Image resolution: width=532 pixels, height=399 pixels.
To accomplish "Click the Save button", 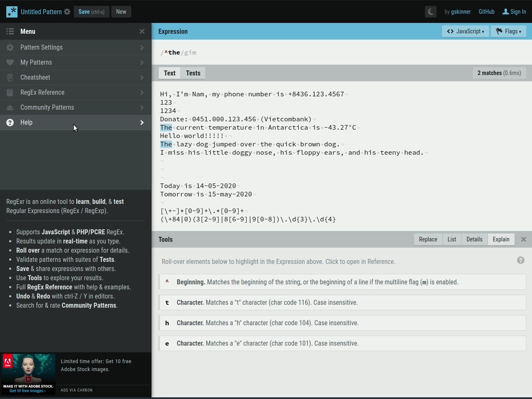I will tap(91, 12).
